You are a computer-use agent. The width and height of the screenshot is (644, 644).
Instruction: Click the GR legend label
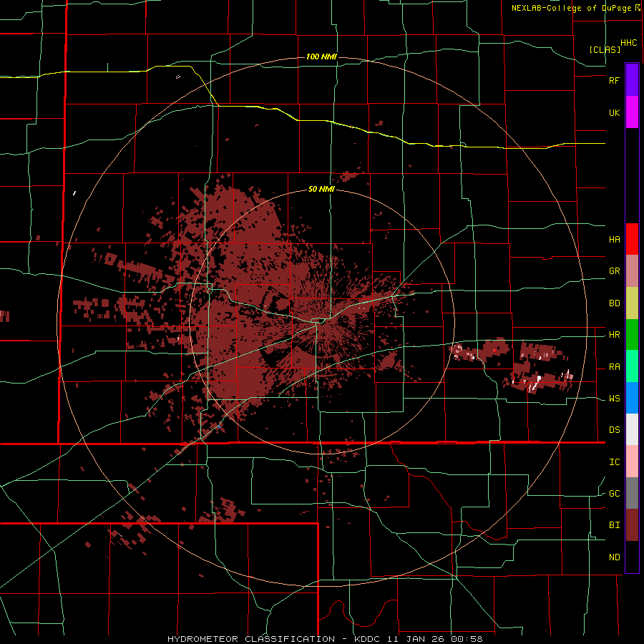(x=614, y=271)
